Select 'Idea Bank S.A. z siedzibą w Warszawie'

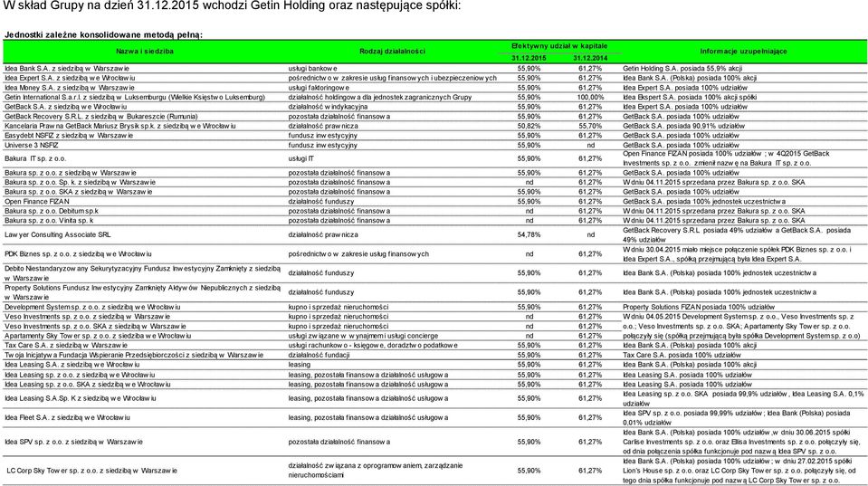click(x=67, y=69)
